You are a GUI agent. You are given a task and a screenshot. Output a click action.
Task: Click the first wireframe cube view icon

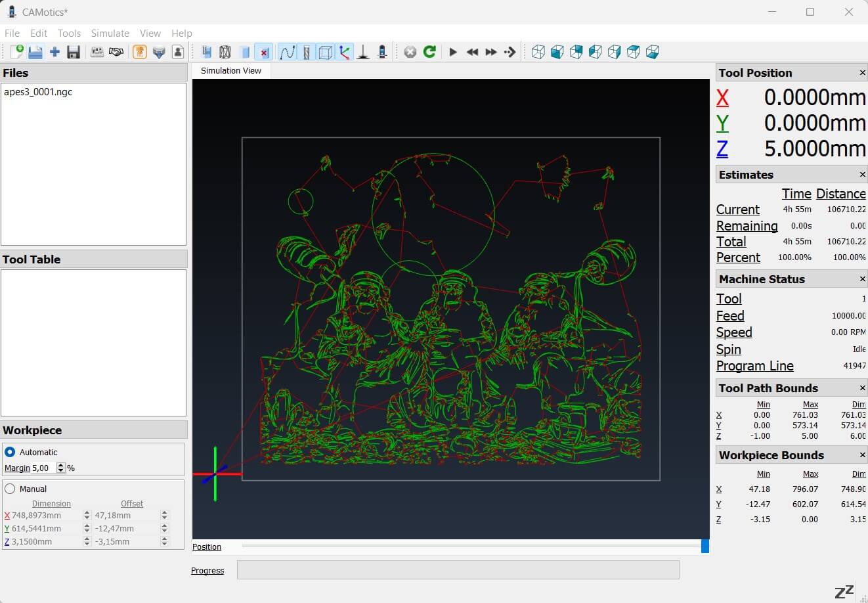[x=538, y=52]
